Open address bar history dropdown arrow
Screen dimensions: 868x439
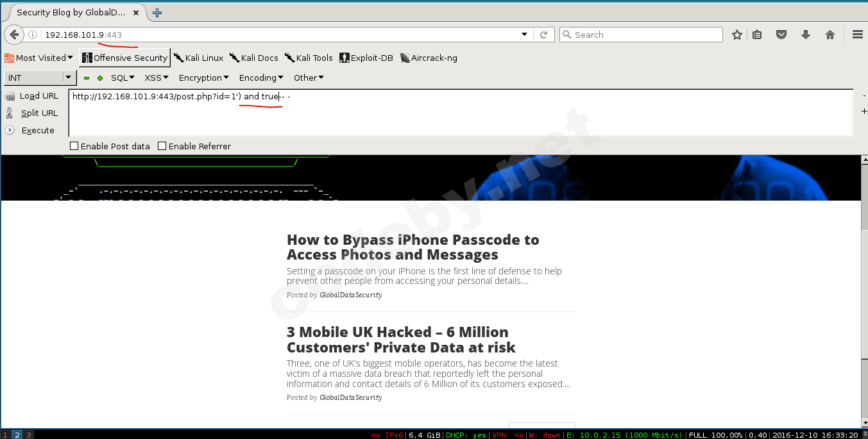pos(524,35)
